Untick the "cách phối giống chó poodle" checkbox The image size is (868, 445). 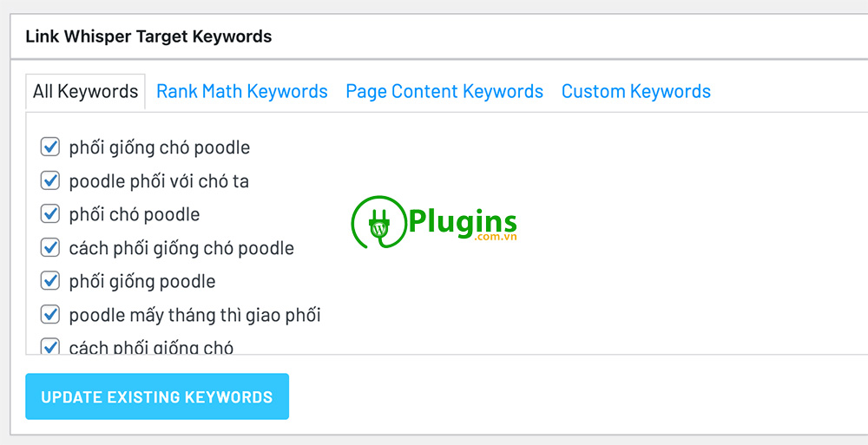[50, 247]
